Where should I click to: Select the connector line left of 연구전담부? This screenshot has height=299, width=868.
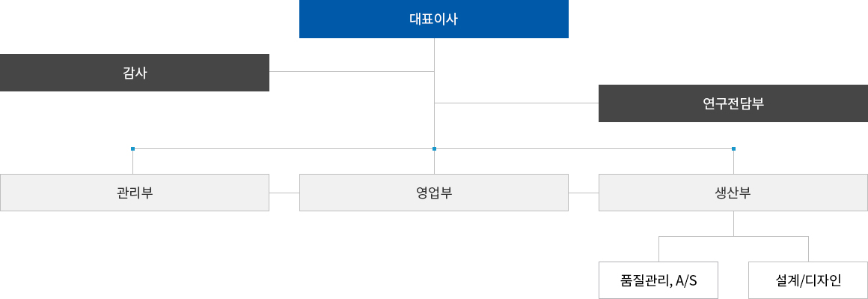[x=516, y=103]
